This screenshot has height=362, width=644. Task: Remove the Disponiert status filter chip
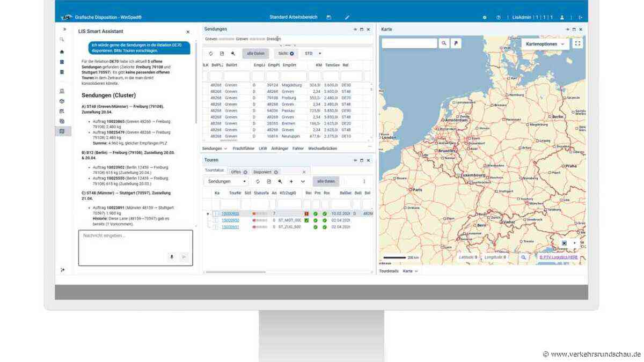pos(276,172)
